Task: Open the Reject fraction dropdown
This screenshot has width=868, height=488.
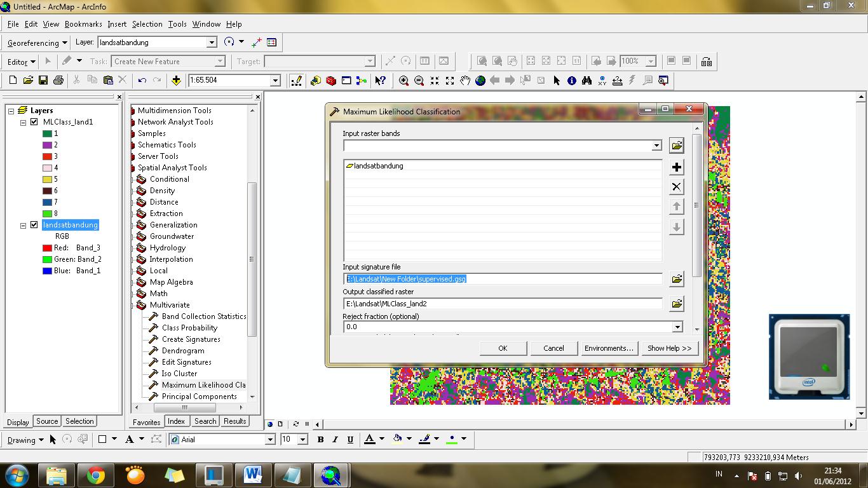Action: (677, 327)
